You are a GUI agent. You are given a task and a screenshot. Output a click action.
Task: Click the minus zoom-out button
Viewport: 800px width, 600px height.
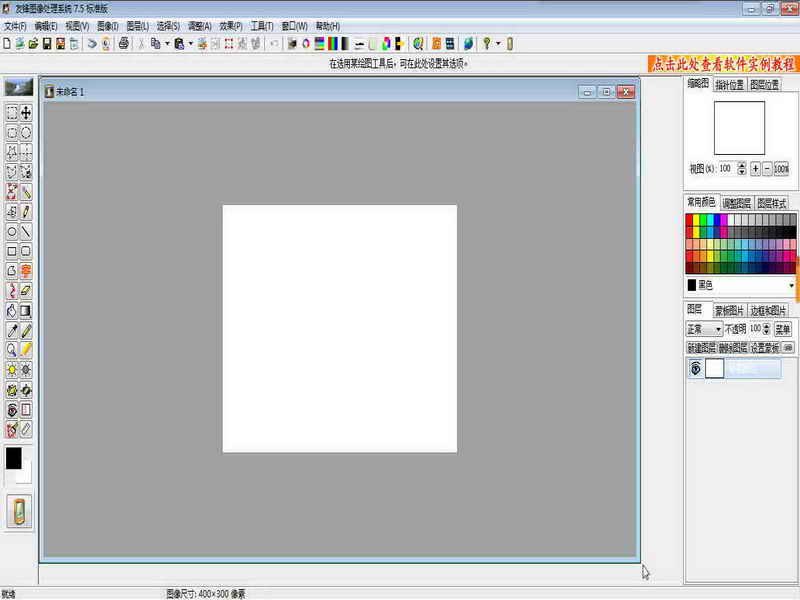point(767,168)
